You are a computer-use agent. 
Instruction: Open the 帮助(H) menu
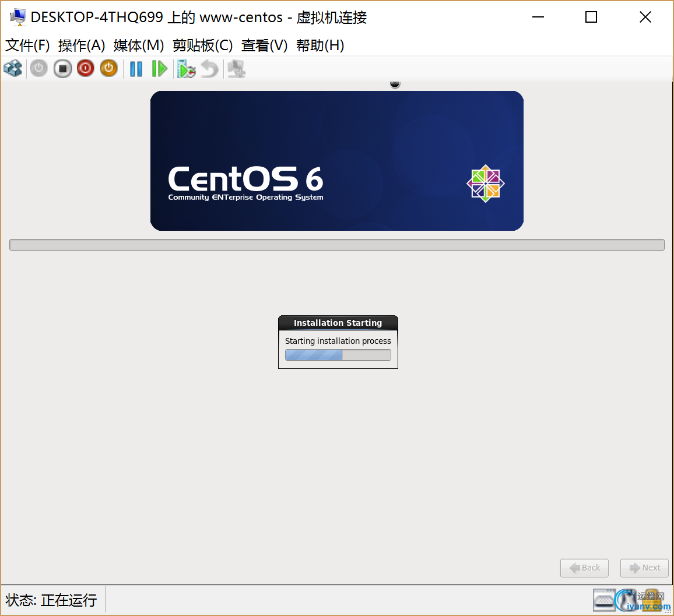tap(320, 45)
